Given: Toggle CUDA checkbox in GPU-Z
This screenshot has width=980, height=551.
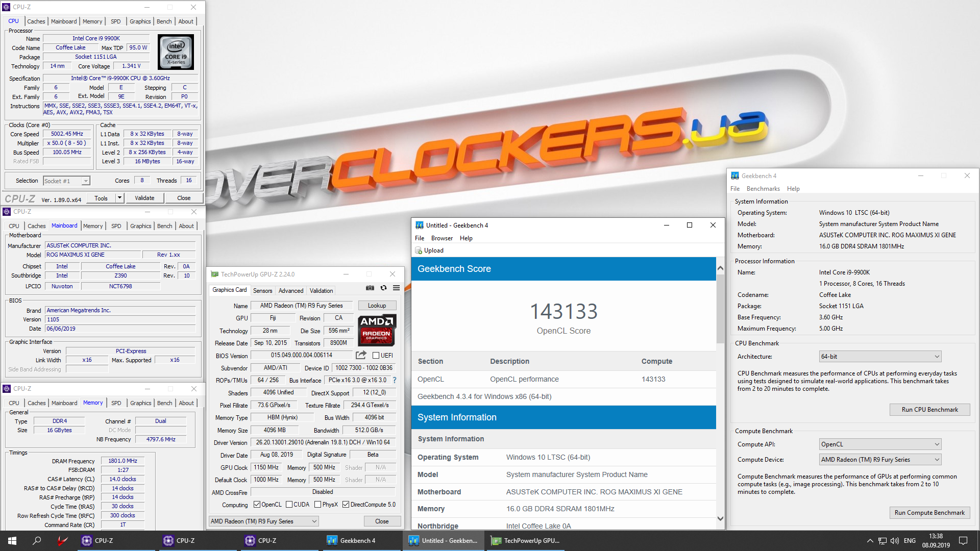Looking at the screenshot, I should (289, 505).
